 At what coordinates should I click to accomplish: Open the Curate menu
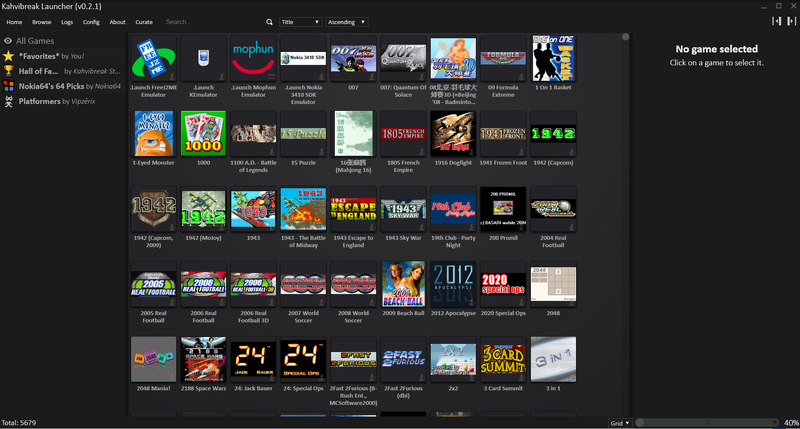pyautogui.click(x=144, y=22)
